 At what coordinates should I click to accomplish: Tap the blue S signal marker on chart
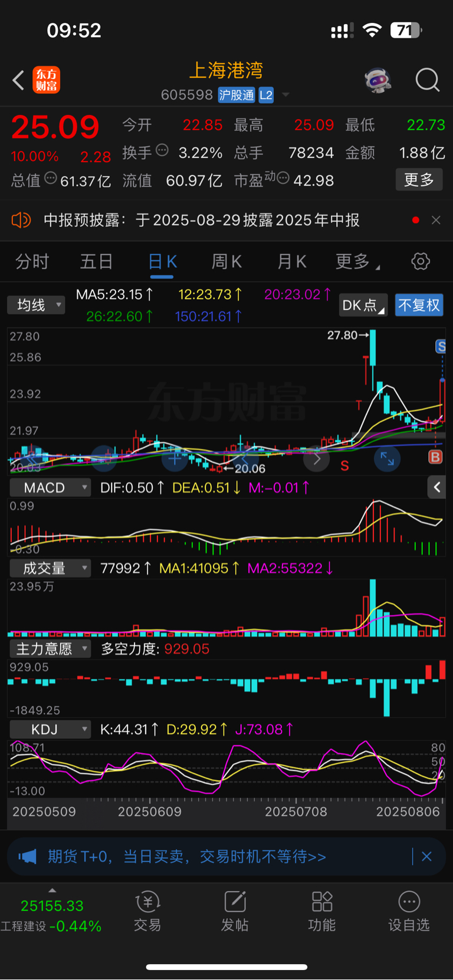coord(441,347)
